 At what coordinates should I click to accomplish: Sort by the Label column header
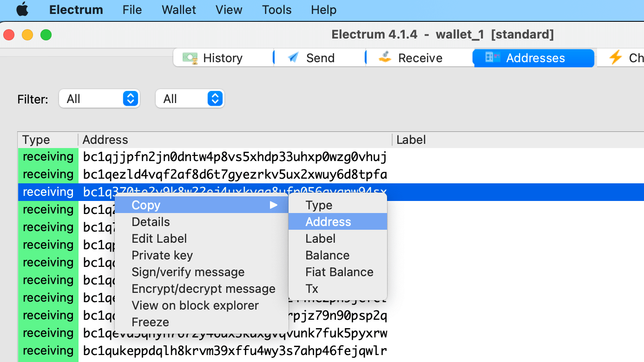click(518, 140)
